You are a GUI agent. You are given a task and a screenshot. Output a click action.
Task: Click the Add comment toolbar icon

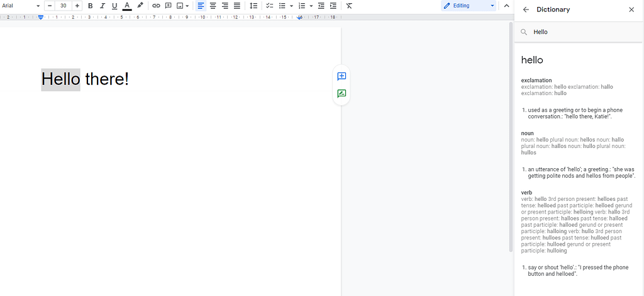[168, 6]
